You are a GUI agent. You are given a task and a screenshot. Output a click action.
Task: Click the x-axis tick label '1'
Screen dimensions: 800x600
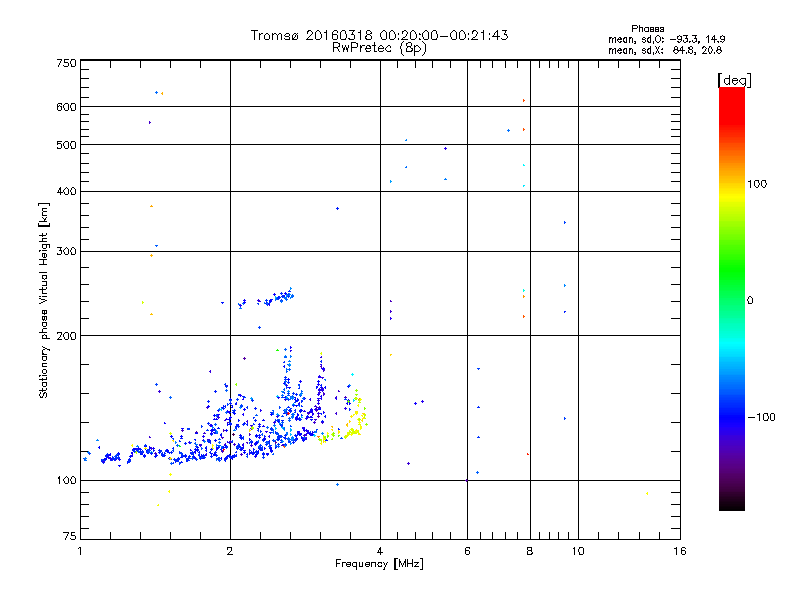tap(80, 551)
